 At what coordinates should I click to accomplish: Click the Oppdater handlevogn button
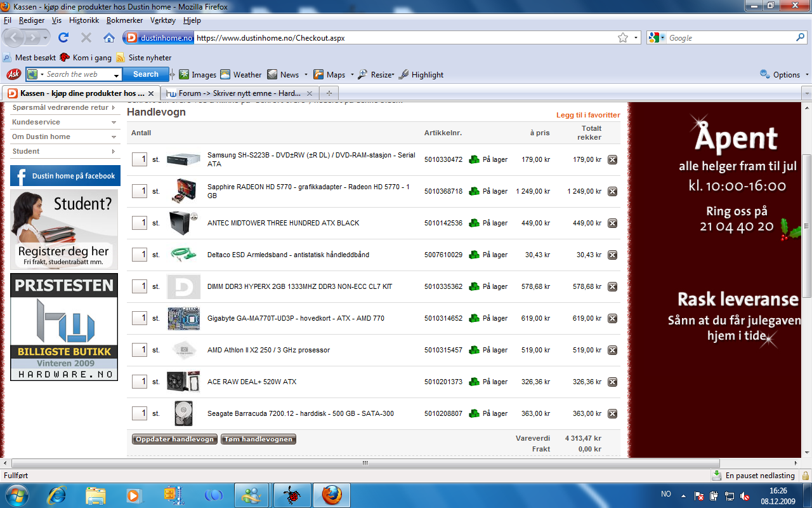click(x=174, y=439)
